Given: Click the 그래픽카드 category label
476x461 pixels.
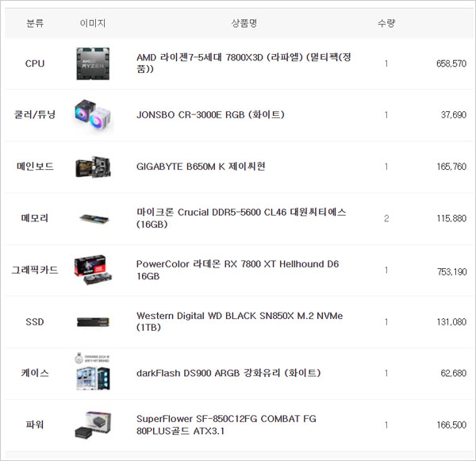Looking at the screenshot, I should pyautogui.click(x=35, y=270).
